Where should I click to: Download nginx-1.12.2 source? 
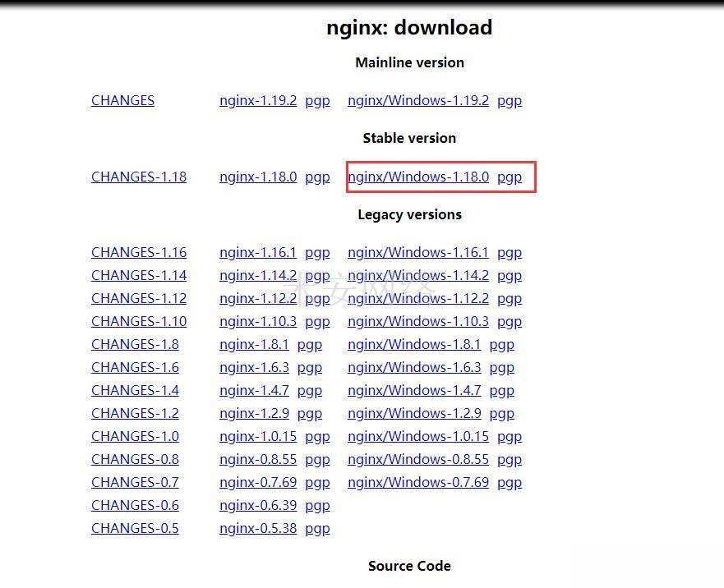coord(258,299)
